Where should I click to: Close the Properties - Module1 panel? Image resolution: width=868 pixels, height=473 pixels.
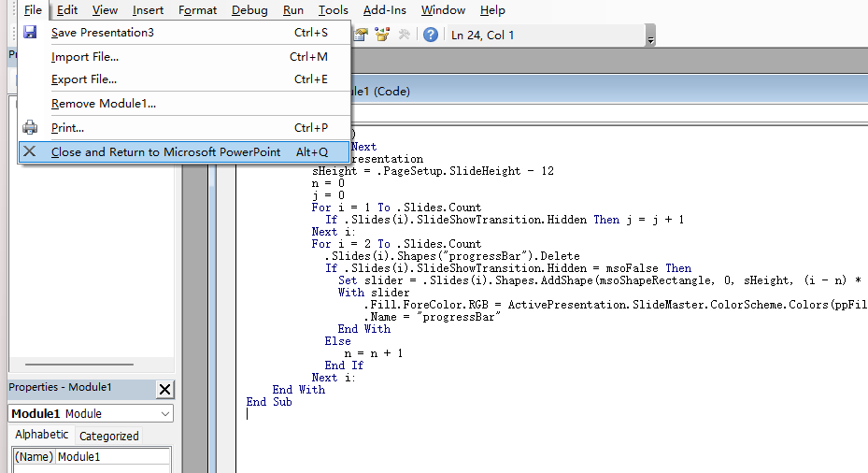(164, 389)
